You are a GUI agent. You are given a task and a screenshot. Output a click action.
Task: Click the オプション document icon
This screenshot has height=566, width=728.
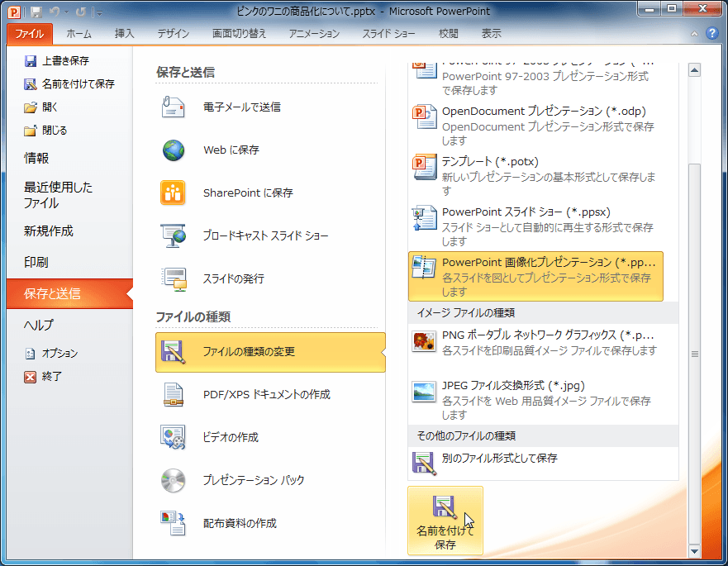31,354
